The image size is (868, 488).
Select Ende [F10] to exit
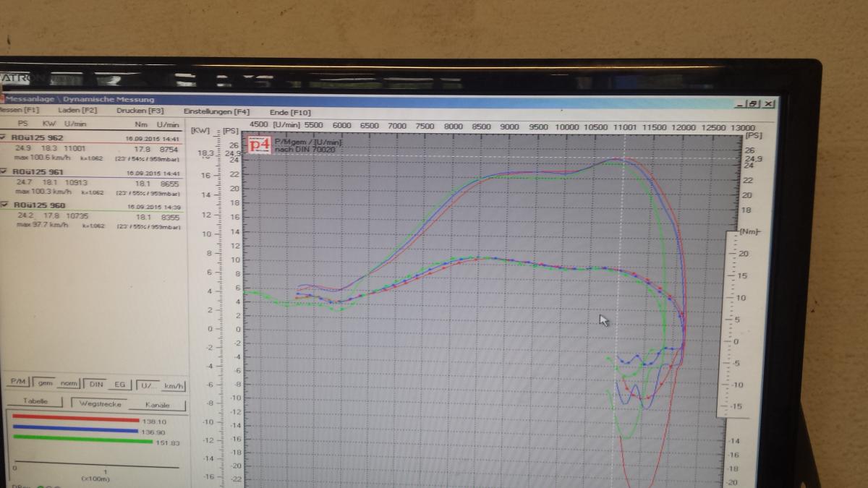290,112
